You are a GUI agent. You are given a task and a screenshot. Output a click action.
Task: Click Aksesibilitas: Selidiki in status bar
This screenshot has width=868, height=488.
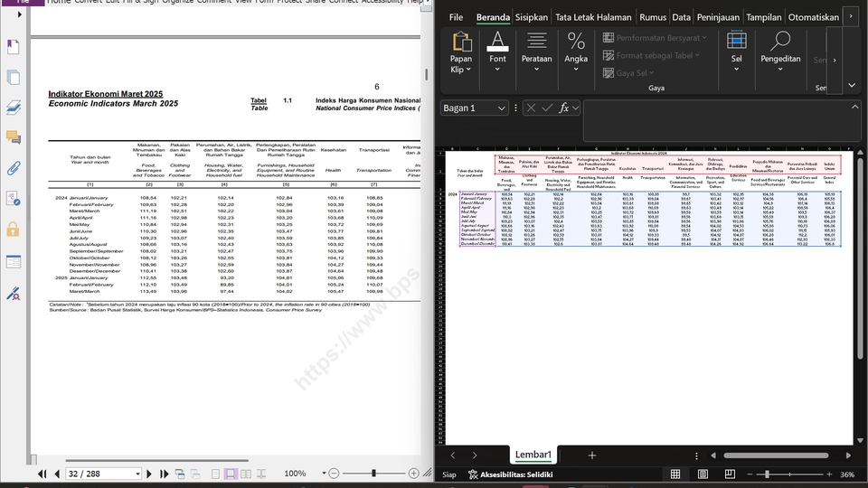tap(510, 474)
